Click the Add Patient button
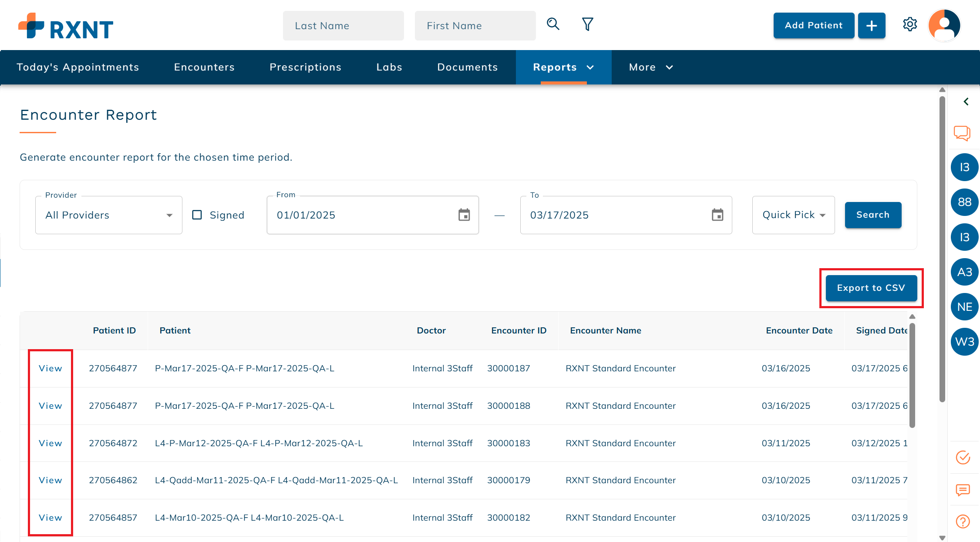Viewport: 980px width, 542px height. [814, 26]
